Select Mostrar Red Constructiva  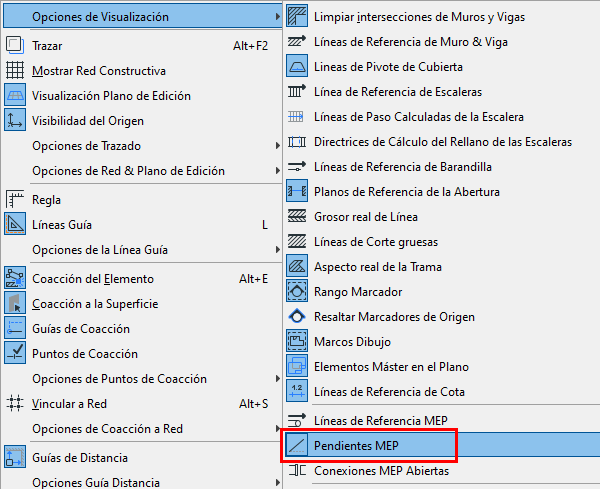point(142,71)
